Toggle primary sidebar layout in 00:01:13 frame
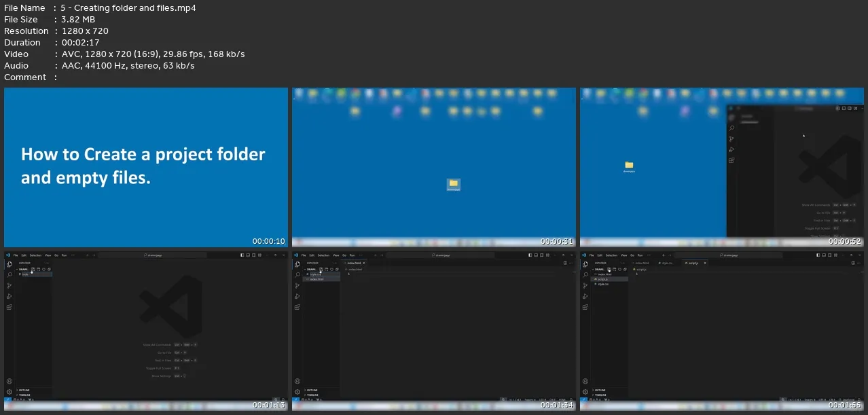This screenshot has width=868, height=415. click(242, 255)
